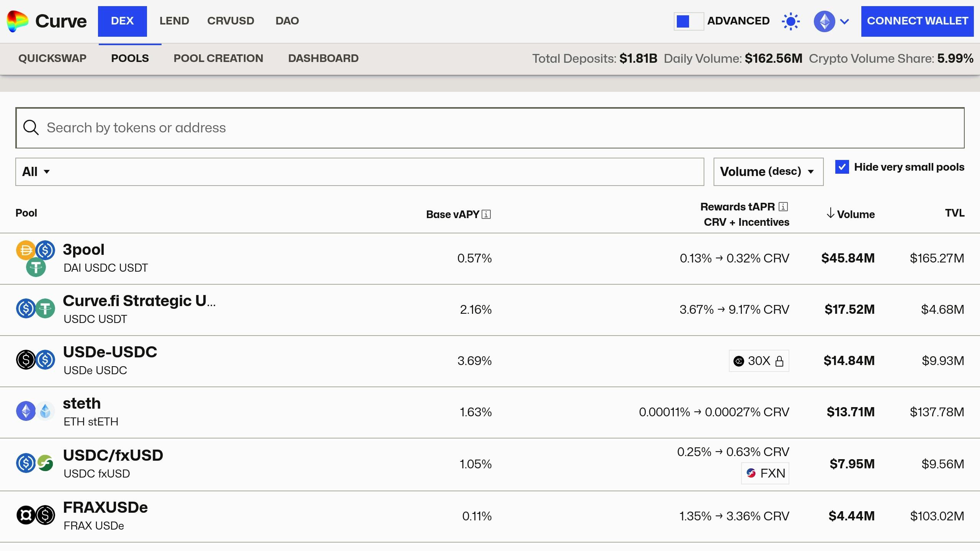Viewport: 980px width, 551px height.
Task: Click the 3pool DAI token icon
Action: (26, 250)
